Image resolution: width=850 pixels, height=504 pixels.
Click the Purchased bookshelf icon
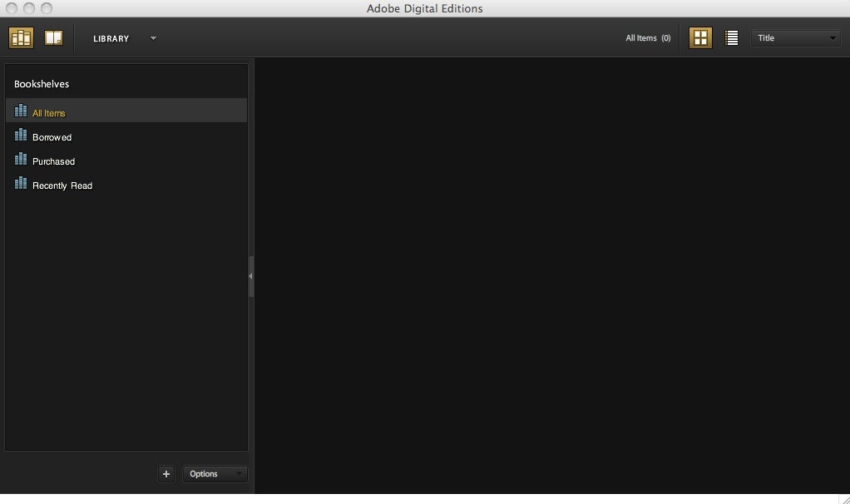pyautogui.click(x=21, y=158)
